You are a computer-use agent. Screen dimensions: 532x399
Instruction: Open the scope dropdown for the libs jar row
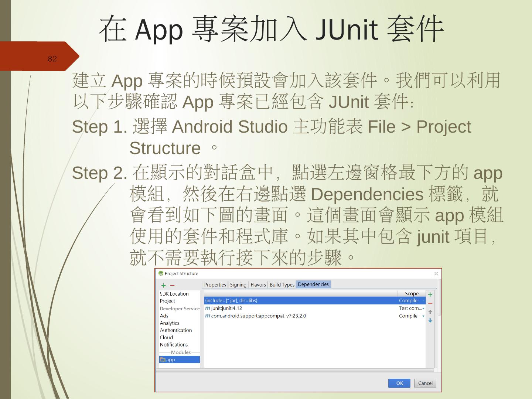tap(423, 301)
